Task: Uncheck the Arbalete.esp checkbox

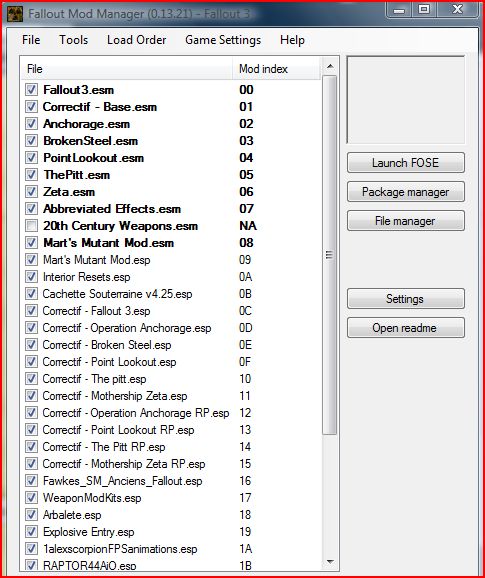Action: pos(31,515)
